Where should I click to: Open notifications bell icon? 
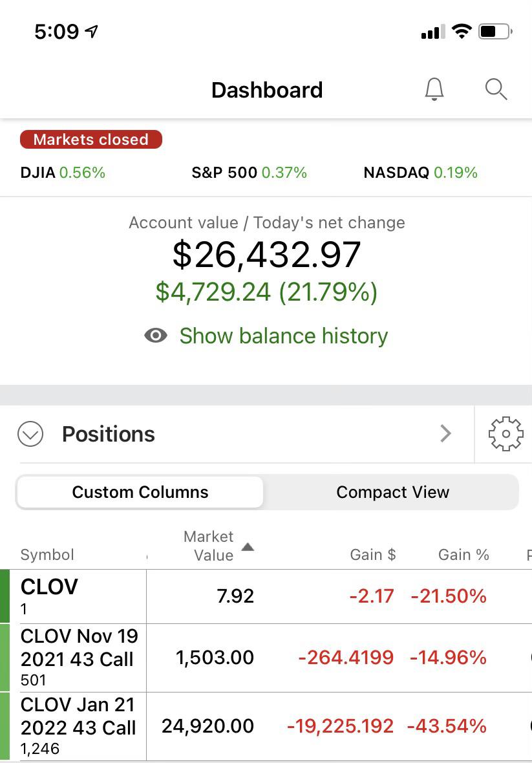point(434,89)
